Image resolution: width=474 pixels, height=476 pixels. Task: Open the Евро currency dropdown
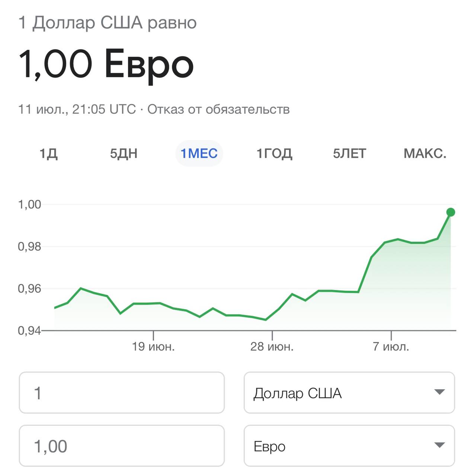[349, 446]
